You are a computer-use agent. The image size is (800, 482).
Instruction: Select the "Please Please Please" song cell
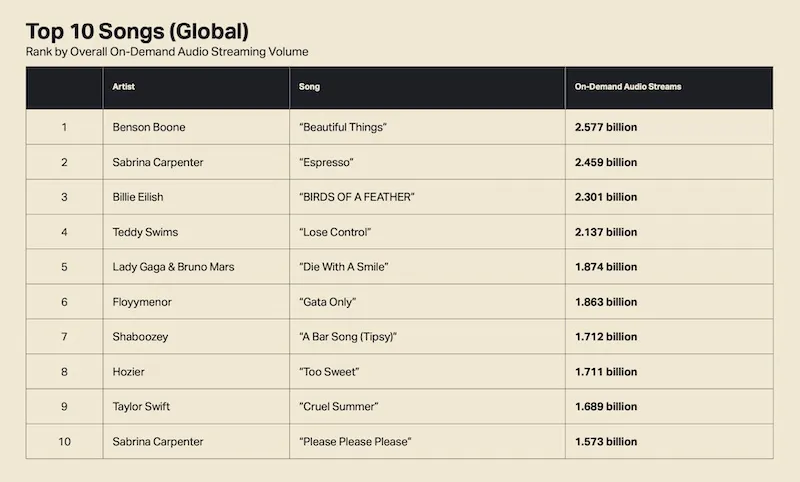pos(355,442)
